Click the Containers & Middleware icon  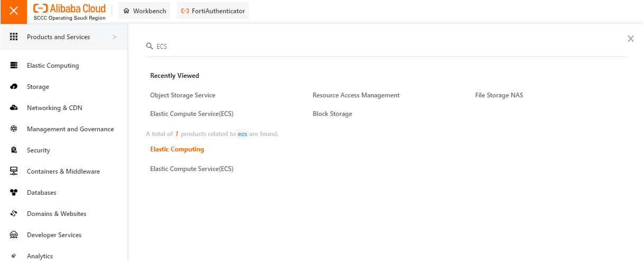[14, 172]
